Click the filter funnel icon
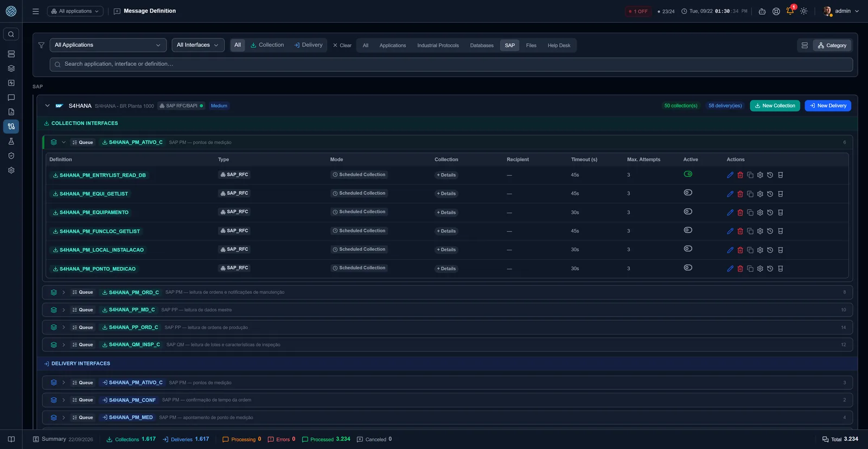Image resolution: width=868 pixels, height=449 pixels. point(41,45)
